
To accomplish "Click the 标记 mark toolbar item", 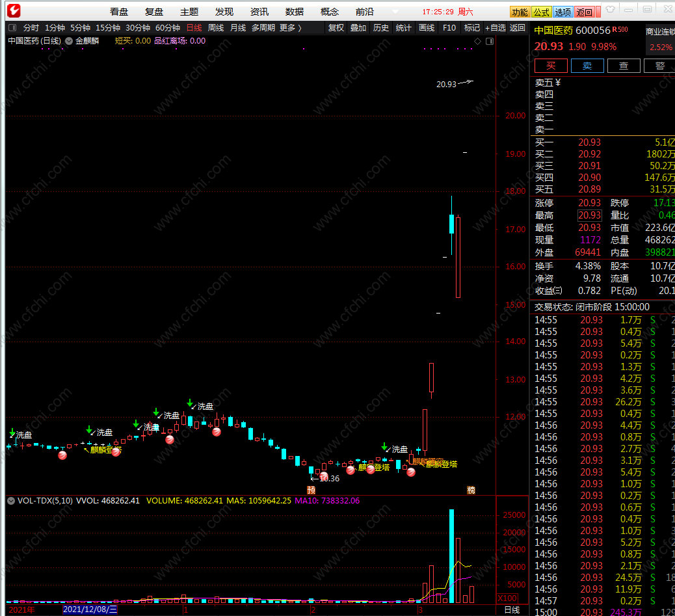I will click(472, 28).
